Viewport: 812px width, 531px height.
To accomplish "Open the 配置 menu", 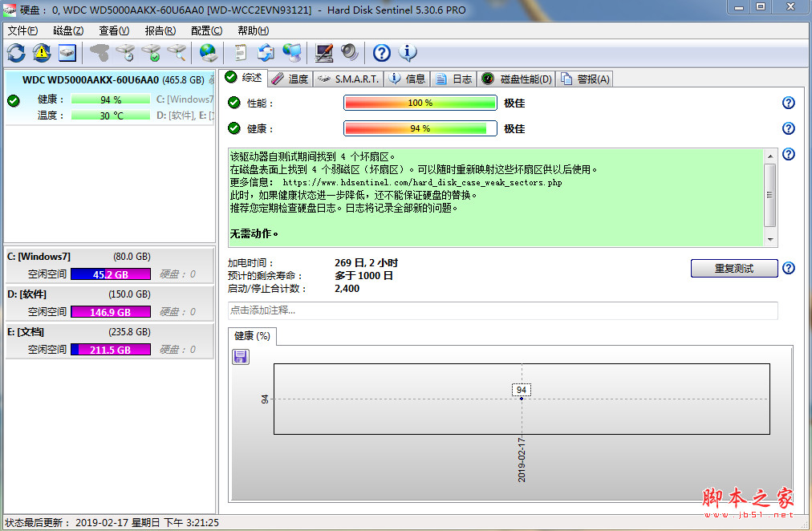I will (x=205, y=30).
